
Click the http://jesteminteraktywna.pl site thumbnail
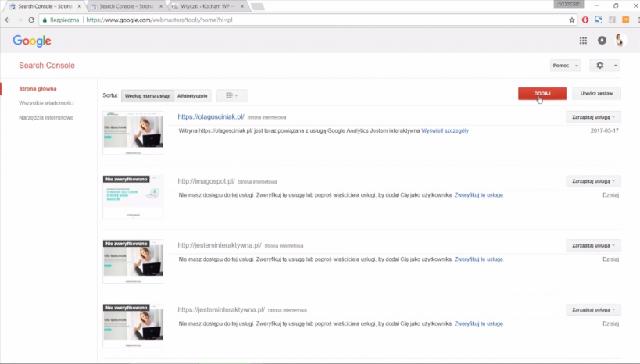click(x=133, y=261)
